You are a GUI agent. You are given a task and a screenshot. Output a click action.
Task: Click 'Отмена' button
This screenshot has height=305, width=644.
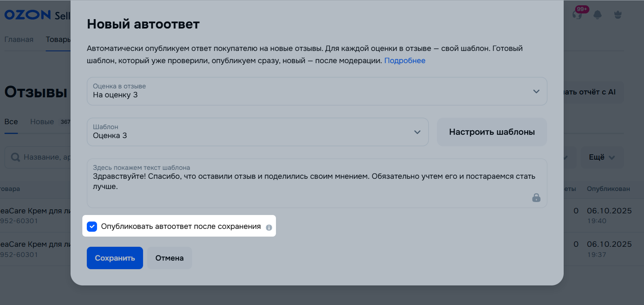point(170,258)
